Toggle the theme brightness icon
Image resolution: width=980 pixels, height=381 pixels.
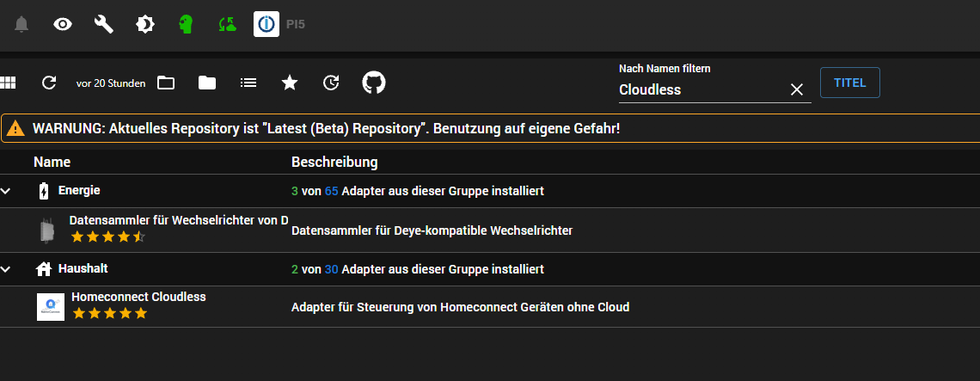(145, 25)
